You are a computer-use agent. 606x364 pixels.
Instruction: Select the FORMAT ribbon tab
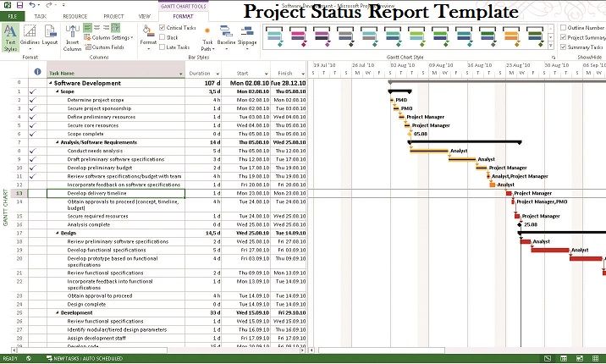183,16
